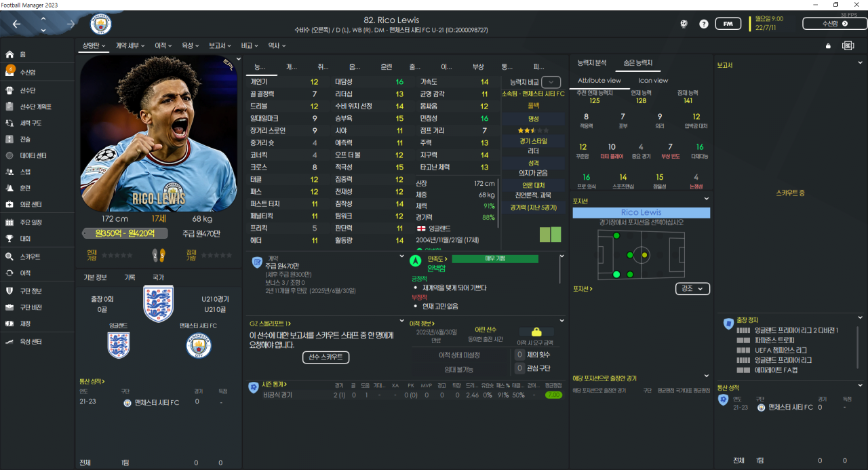Viewport: 868px width, 470px height.
Task: Open 전술 tactics in the sidebar
Action: coord(37,139)
